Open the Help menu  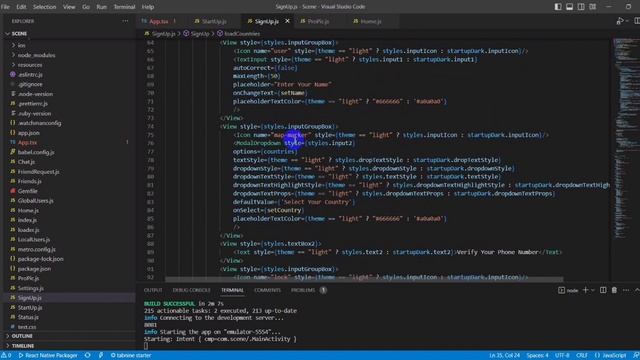pyautogui.click(x=148, y=7)
